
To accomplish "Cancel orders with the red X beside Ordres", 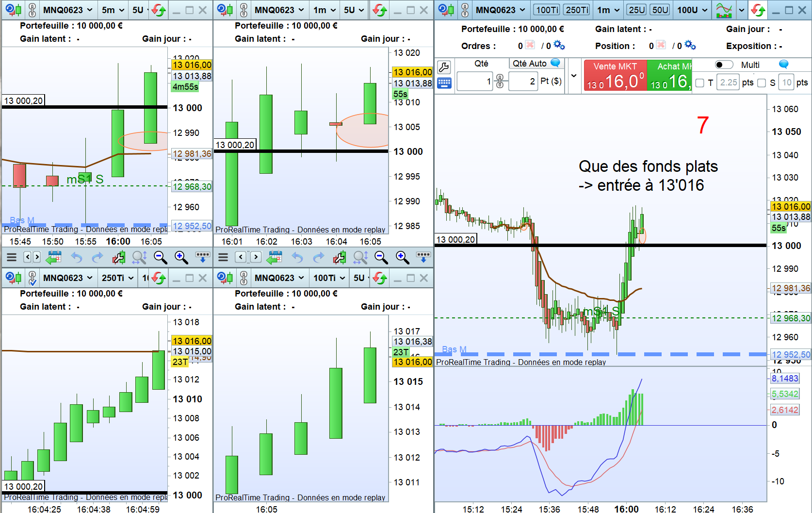I will pos(530,45).
